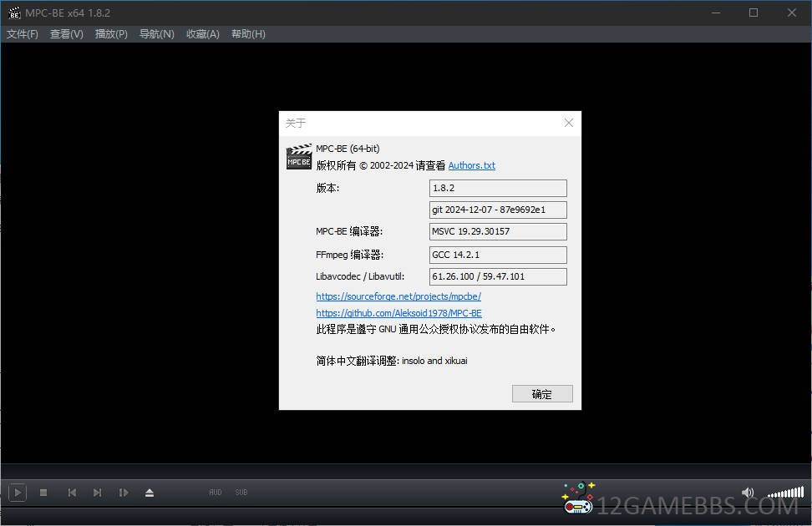
Task: Open the 收藏(A) menu
Action: coord(203,34)
